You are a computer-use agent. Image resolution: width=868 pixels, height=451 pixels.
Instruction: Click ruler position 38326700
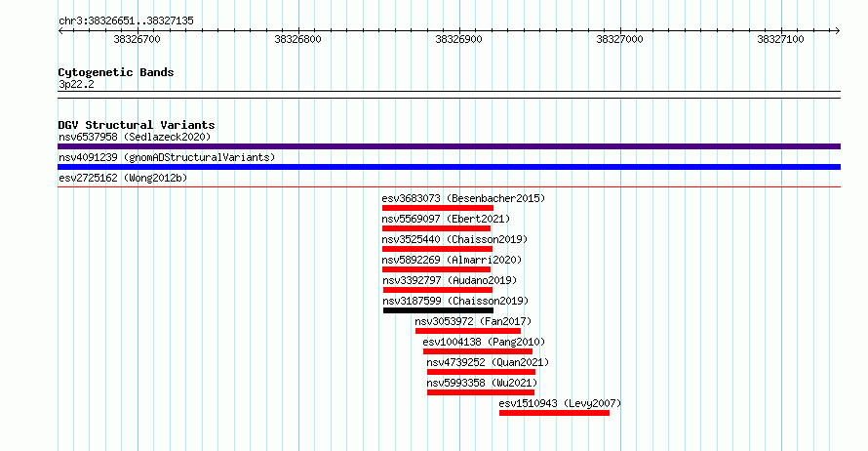pos(137,39)
